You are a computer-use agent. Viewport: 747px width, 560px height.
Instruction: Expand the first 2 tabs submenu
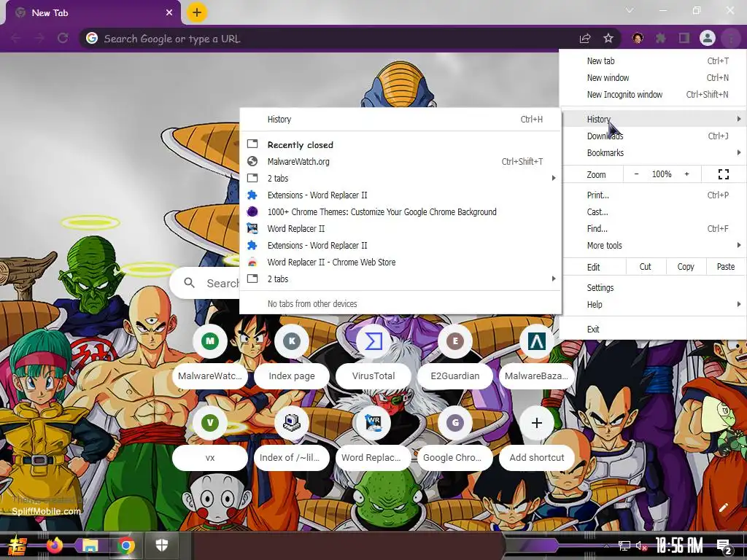click(400, 178)
